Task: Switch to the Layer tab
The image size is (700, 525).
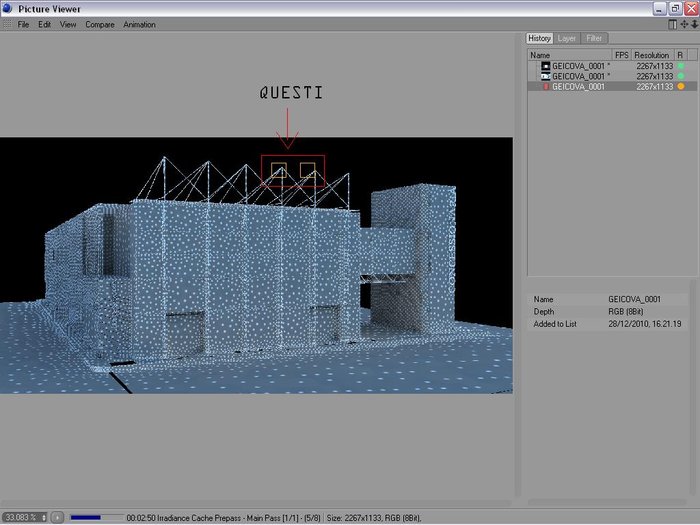Action: pyautogui.click(x=567, y=38)
